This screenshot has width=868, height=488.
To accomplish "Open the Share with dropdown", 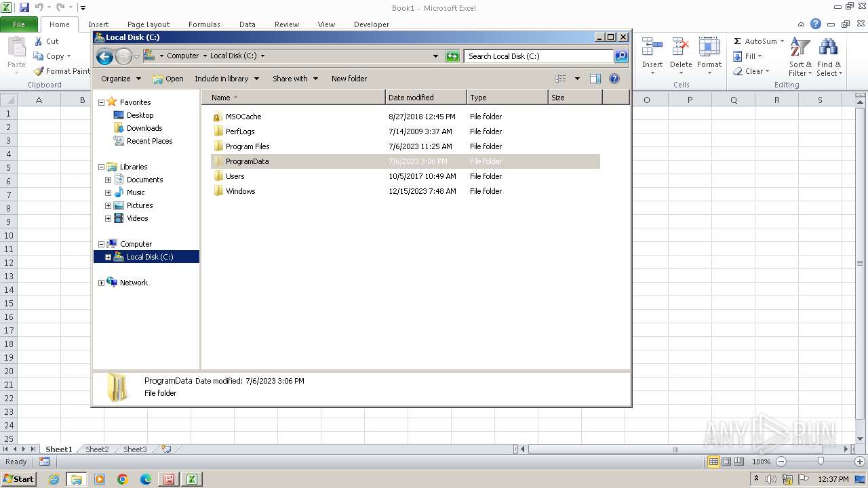I will coord(295,79).
